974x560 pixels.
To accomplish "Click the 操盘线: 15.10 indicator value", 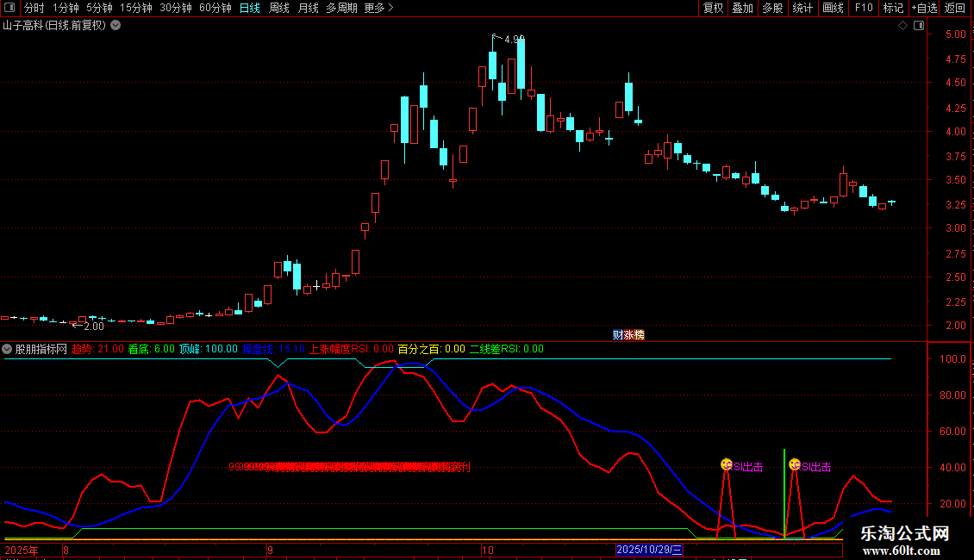I will tap(273, 349).
